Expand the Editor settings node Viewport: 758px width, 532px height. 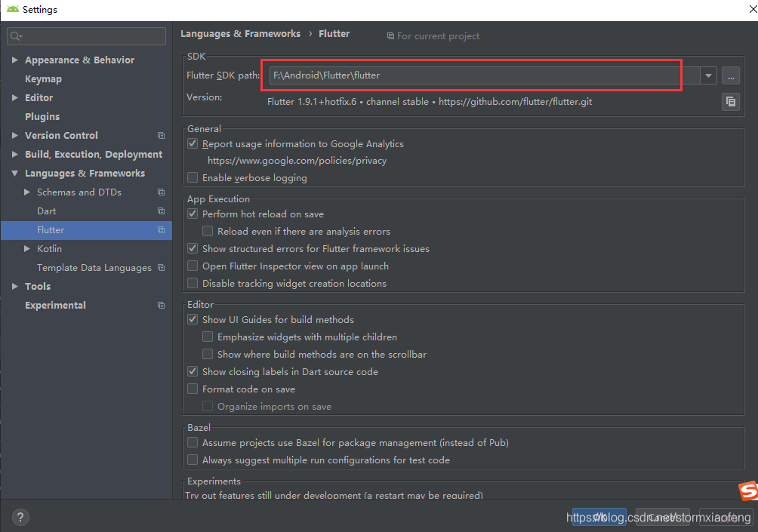15,97
